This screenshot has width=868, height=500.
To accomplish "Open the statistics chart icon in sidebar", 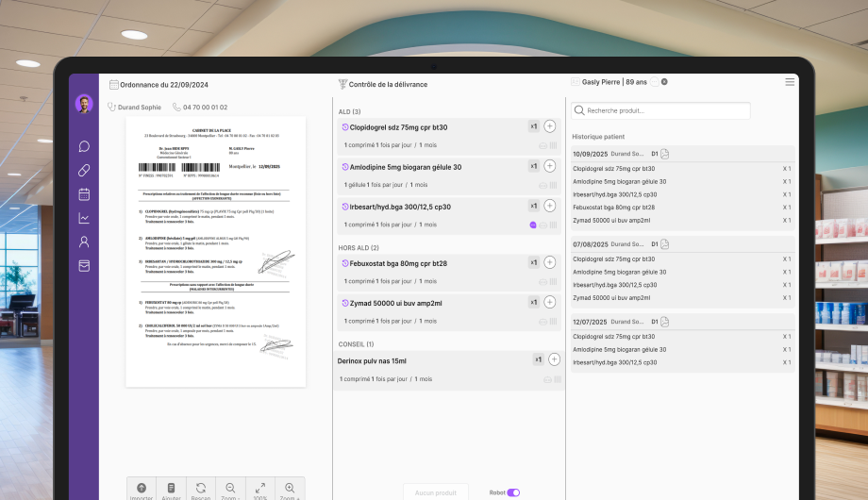I will [84, 218].
